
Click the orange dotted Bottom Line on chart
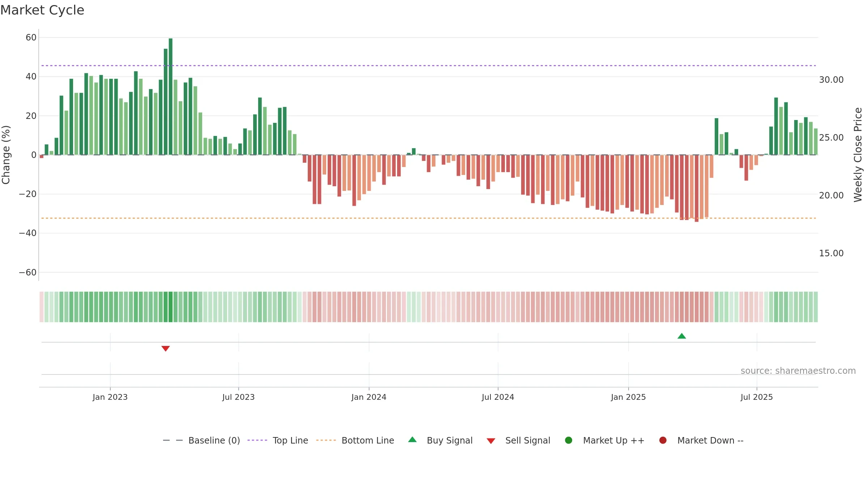[x=429, y=218]
